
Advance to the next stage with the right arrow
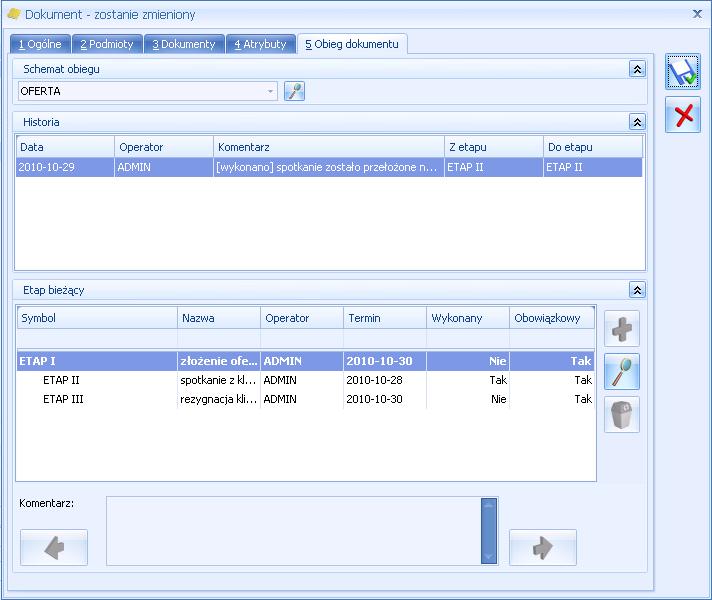pos(543,547)
